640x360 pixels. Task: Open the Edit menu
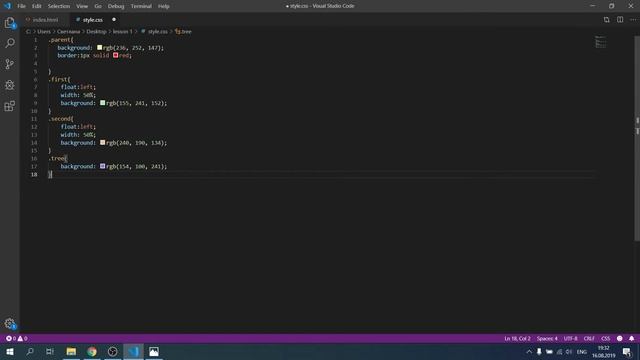pos(37,6)
